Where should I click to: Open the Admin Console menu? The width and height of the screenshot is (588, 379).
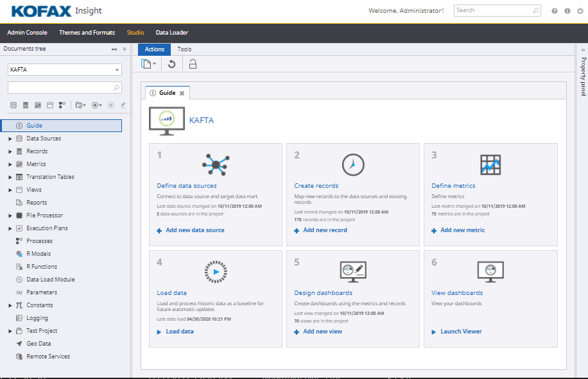click(27, 33)
